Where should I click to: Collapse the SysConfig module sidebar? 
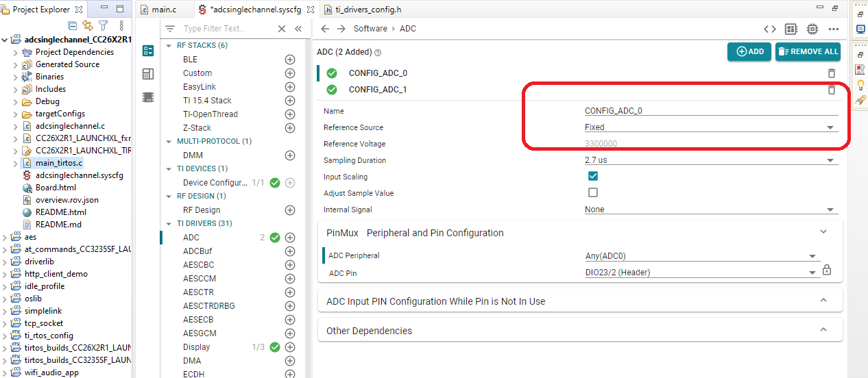click(x=298, y=29)
